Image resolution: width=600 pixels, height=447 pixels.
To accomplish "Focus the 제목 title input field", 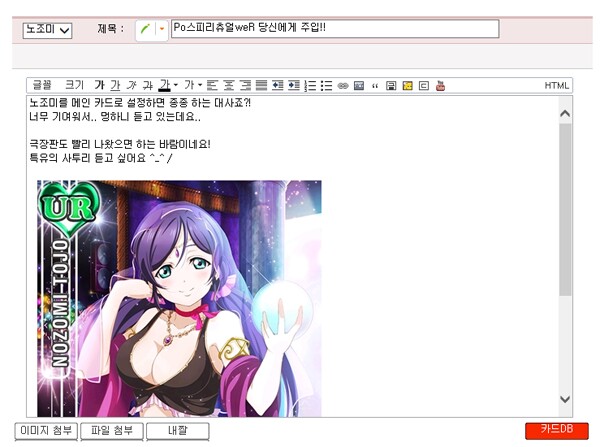I will [335, 29].
